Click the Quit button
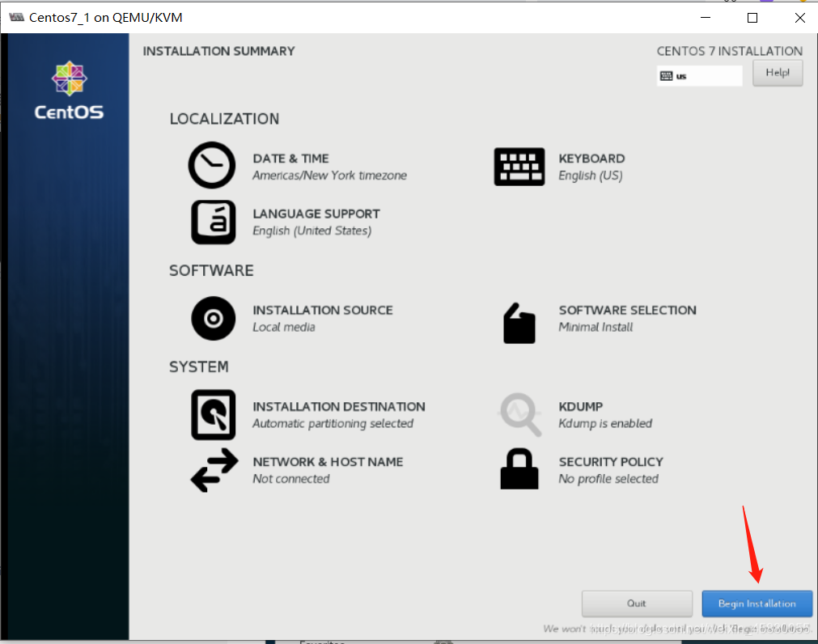 pos(637,604)
